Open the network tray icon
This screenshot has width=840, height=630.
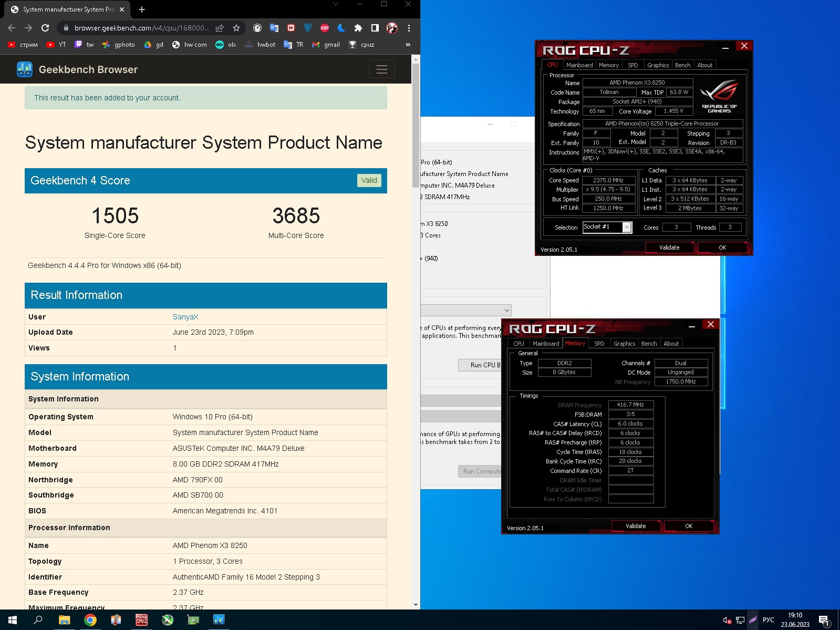pyautogui.click(x=740, y=620)
